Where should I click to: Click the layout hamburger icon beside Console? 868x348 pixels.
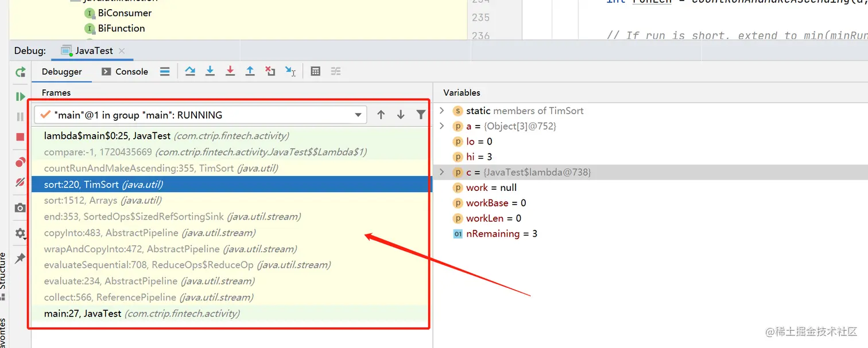pos(165,72)
